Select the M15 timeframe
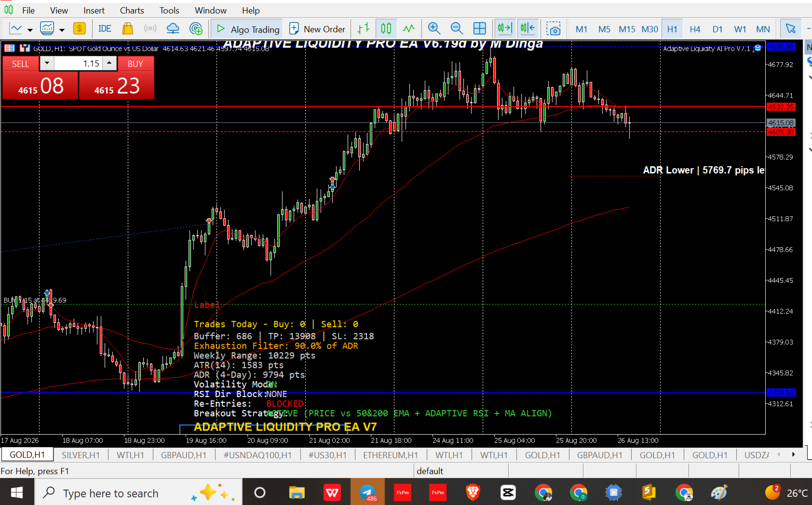This screenshot has width=812, height=505. coord(627,29)
